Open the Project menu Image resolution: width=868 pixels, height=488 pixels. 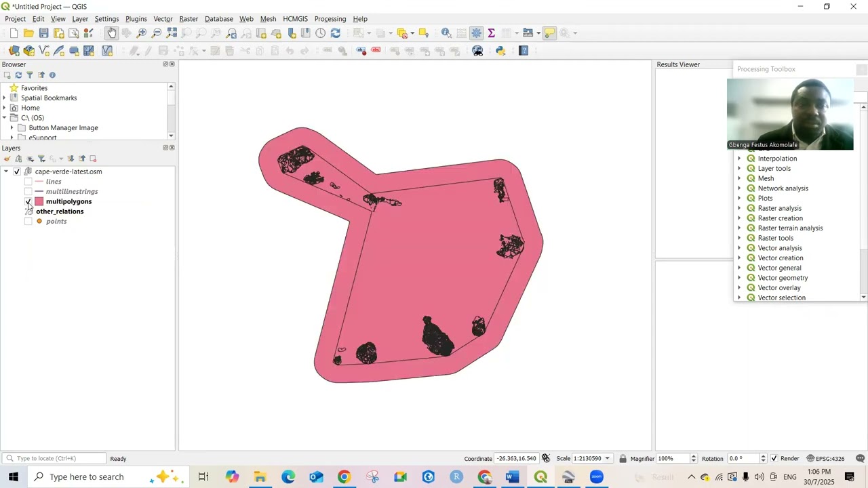(x=15, y=19)
